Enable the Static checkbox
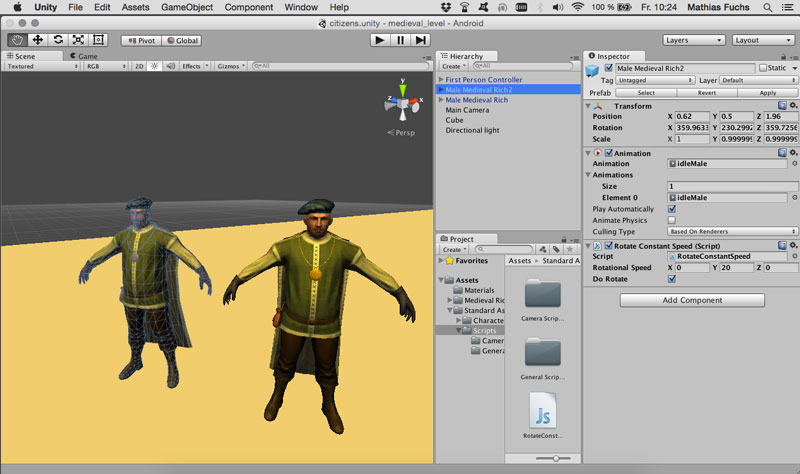Screen dimensions: 800x474 (764, 68)
